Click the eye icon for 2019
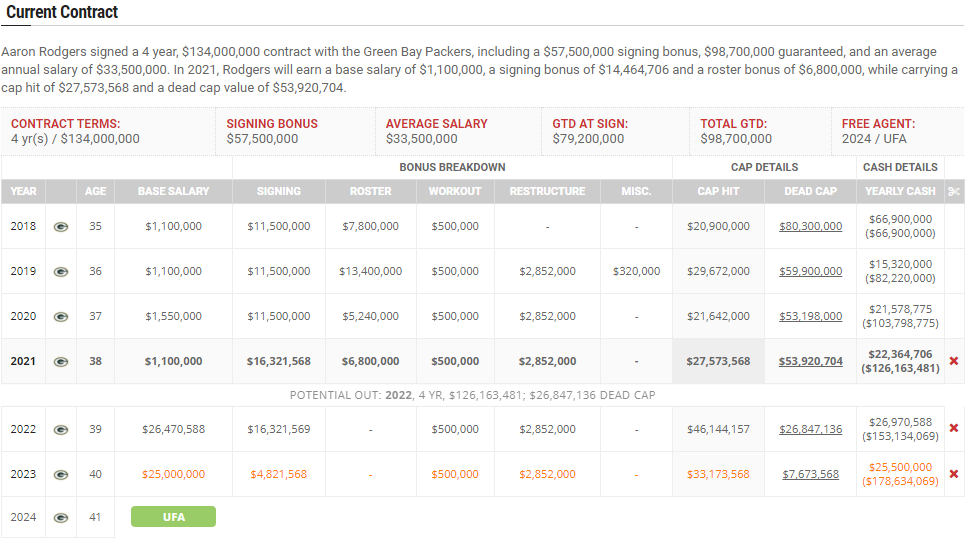 point(61,272)
